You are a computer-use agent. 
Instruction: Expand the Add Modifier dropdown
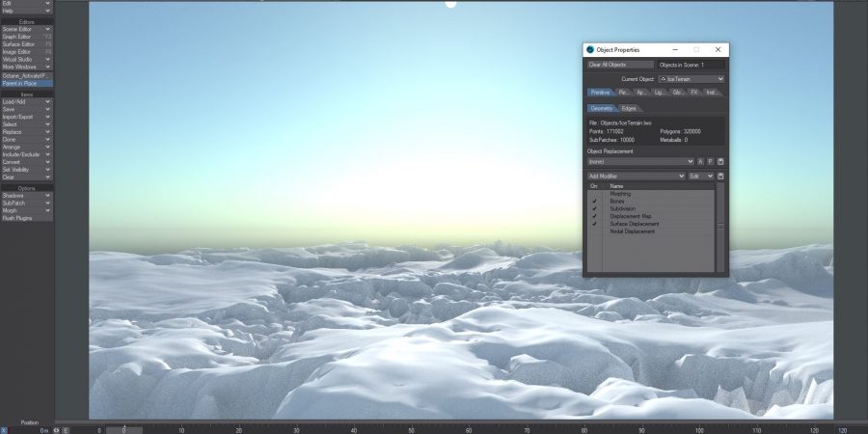pyautogui.click(x=636, y=176)
